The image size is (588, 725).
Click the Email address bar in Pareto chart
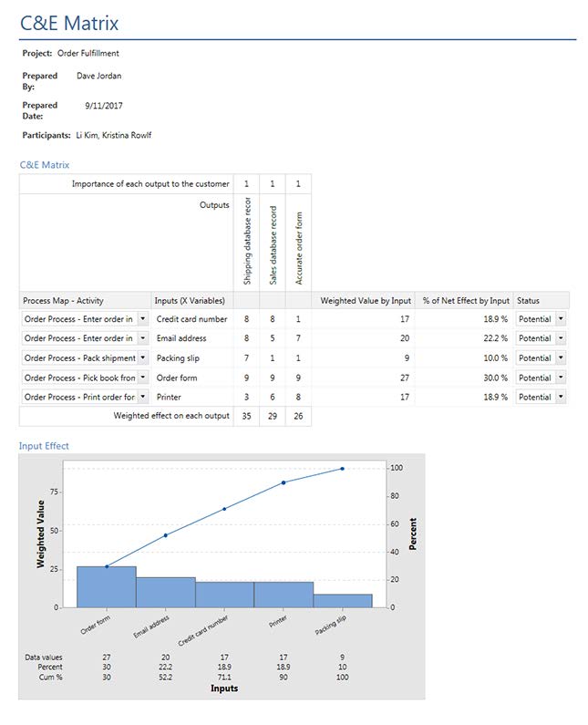tap(166, 593)
